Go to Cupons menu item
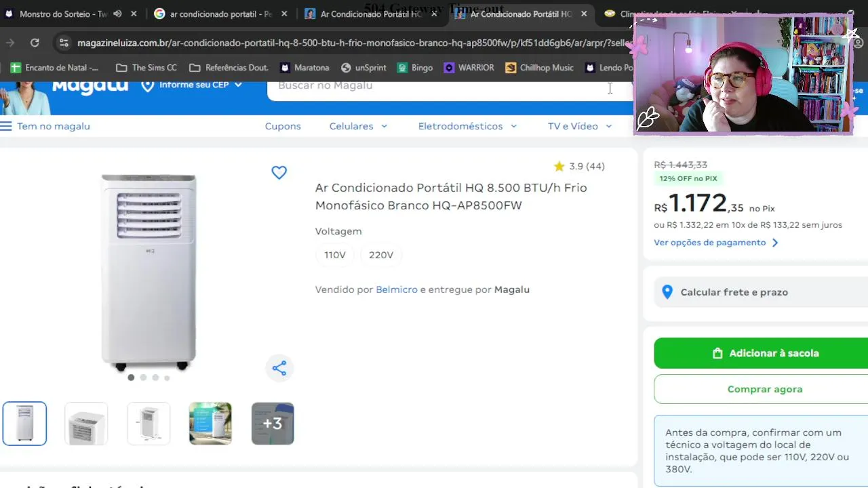Image resolution: width=868 pixels, height=488 pixels. pyautogui.click(x=283, y=126)
